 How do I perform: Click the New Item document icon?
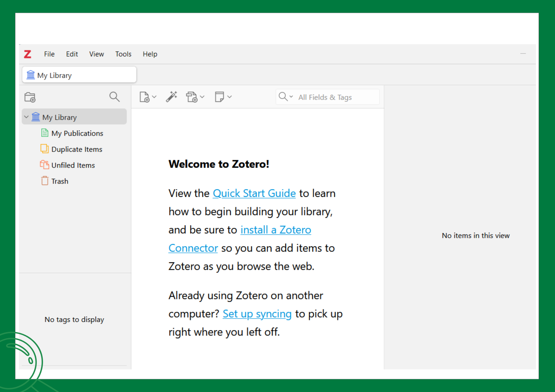(145, 97)
